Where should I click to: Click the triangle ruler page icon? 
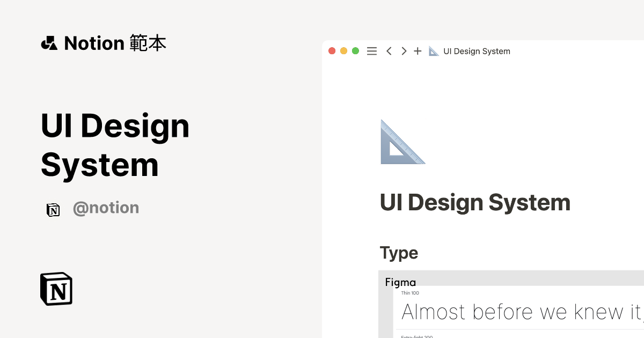[x=401, y=142]
